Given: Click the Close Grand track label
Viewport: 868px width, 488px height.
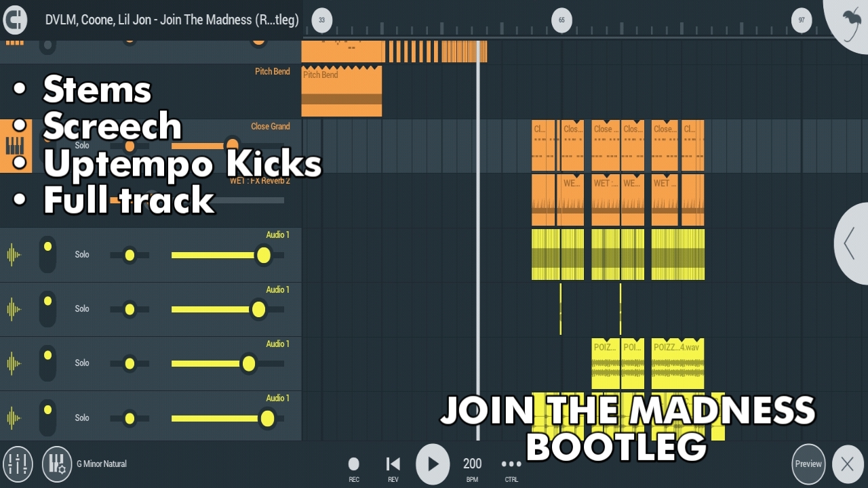Looking at the screenshot, I should coord(271,127).
